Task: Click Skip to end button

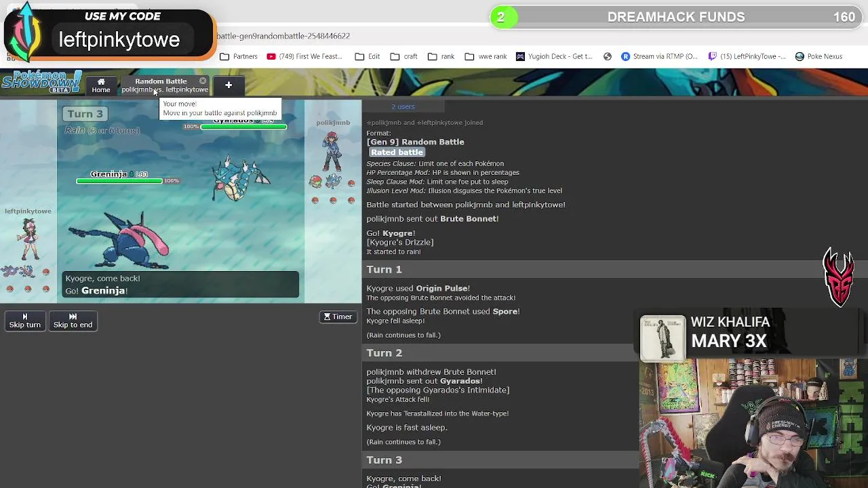Action: 73,321
